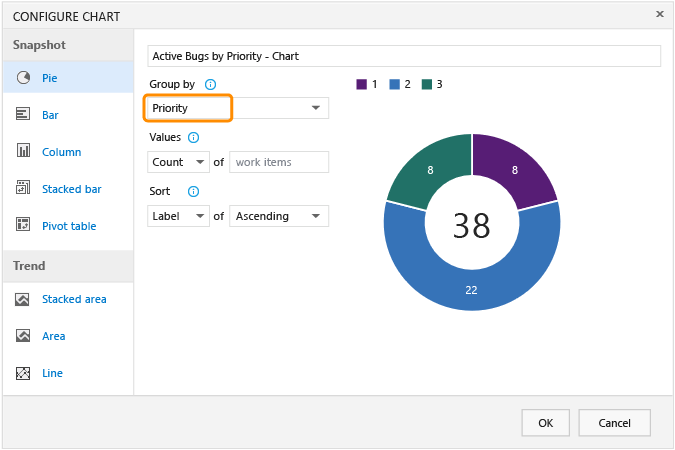Open the Count values dropdown

point(178,162)
